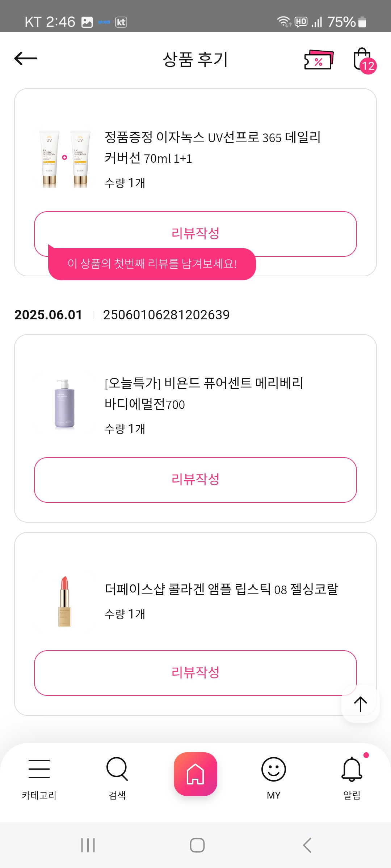391x868 pixels.
Task: Open the 알림 notifications bell
Action: (x=352, y=777)
